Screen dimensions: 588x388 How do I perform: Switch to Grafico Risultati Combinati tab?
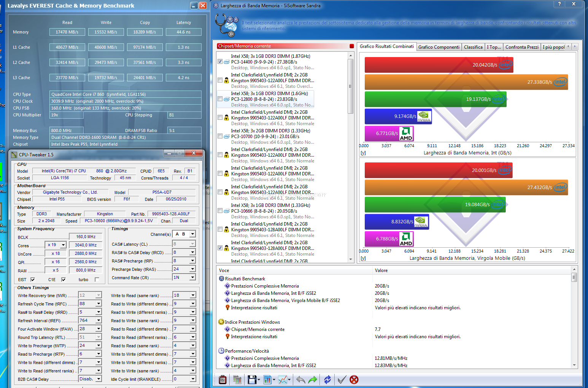tap(387, 46)
